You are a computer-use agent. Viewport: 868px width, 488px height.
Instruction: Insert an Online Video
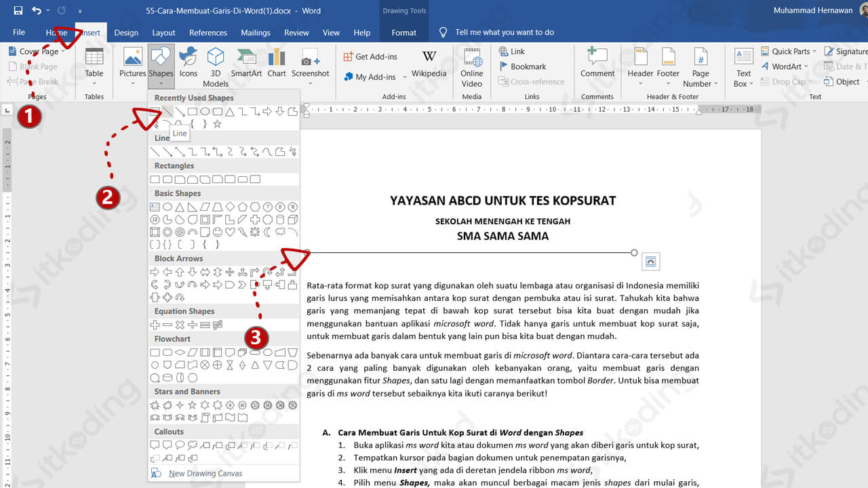472,68
